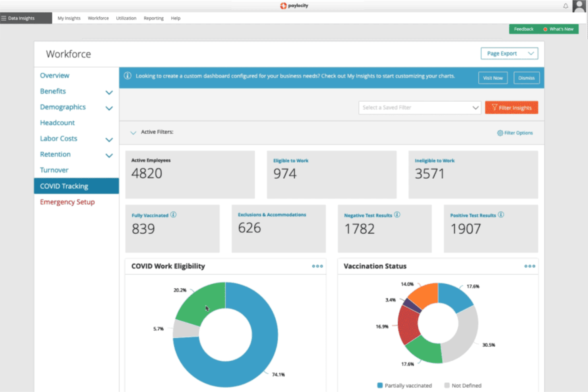Viewport: 588px width, 392px height.
Task: Open the Help menu
Action: pos(176,18)
